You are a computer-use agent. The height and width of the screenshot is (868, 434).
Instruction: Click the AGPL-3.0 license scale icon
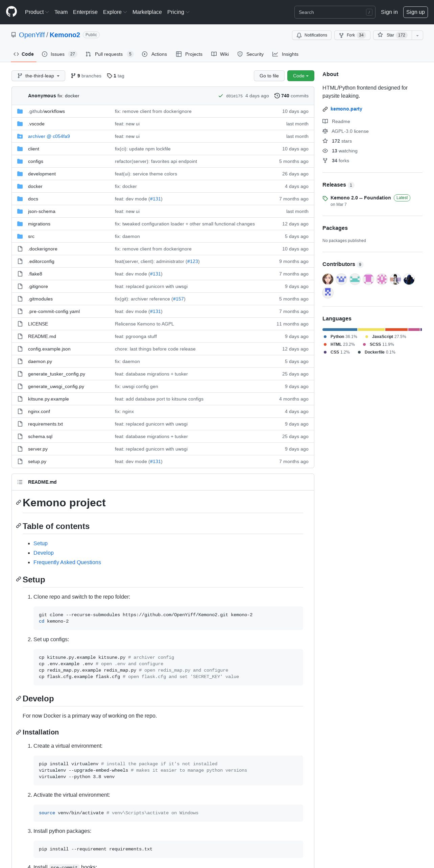click(x=325, y=131)
